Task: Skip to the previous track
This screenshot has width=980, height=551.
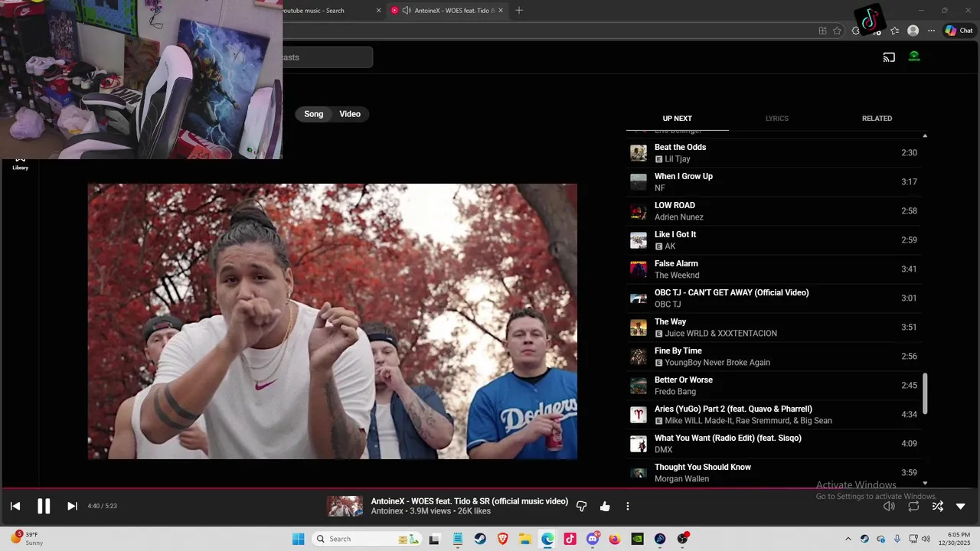Action: tap(15, 506)
